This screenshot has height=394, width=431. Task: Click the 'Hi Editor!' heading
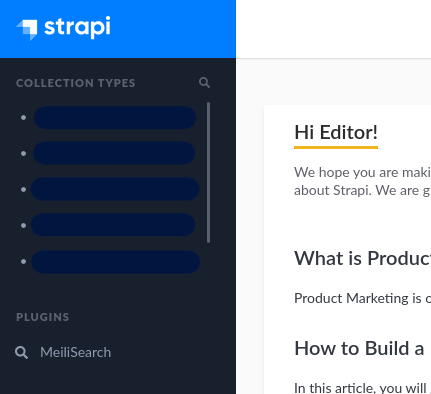[x=336, y=132]
